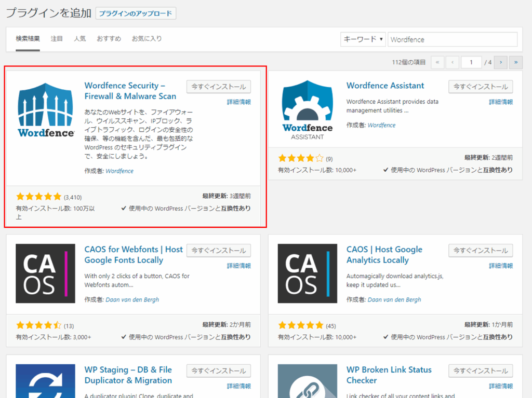This screenshot has height=398, width=532.
Task: Install Wordfence Assistant with 今すぐインストール
Action: (x=481, y=87)
